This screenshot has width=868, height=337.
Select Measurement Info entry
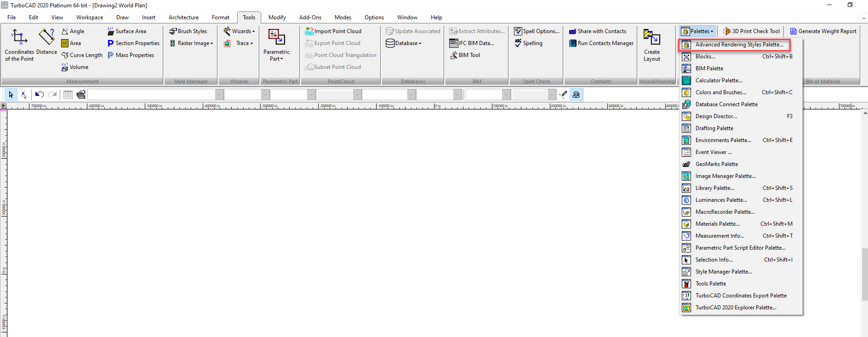(741, 236)
